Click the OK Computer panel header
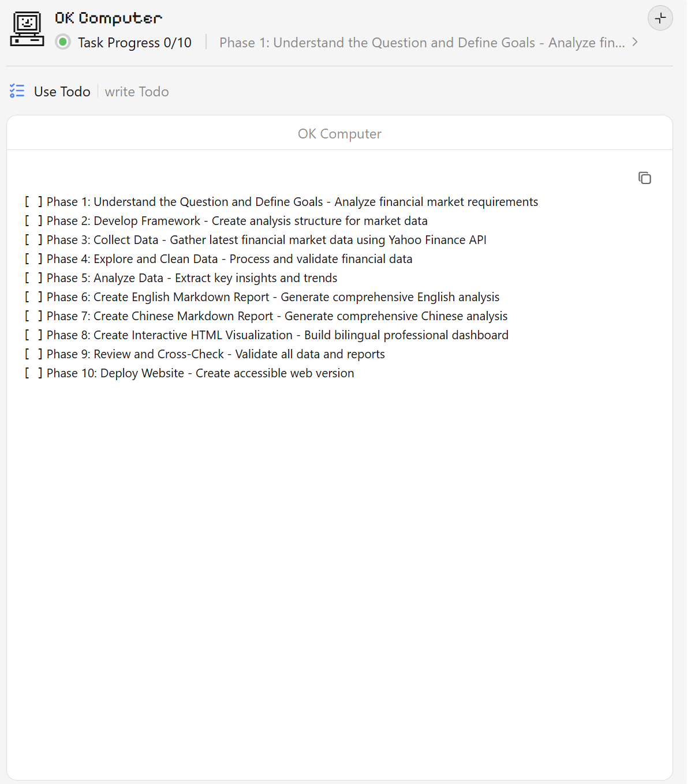Screen dimensions: 691x784 coord(339,134)
